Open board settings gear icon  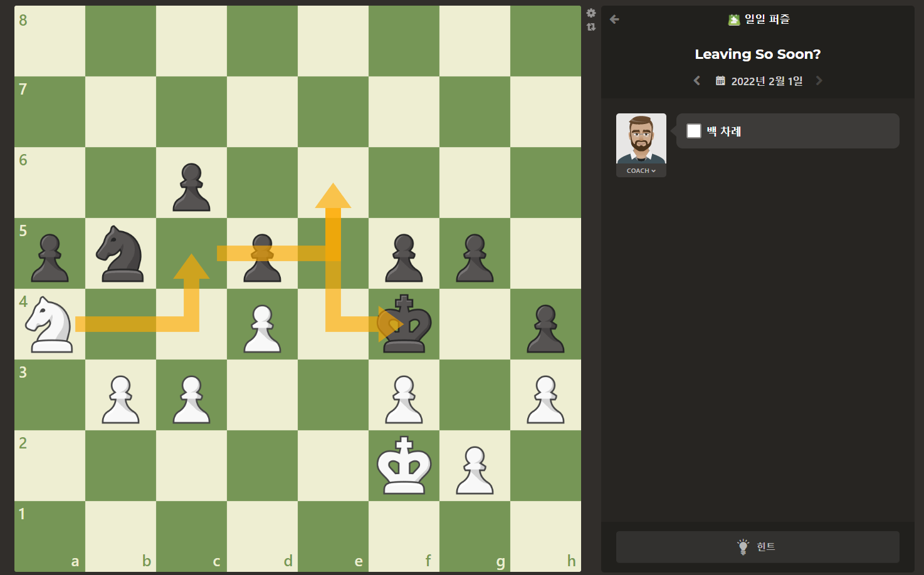[591, 13]
